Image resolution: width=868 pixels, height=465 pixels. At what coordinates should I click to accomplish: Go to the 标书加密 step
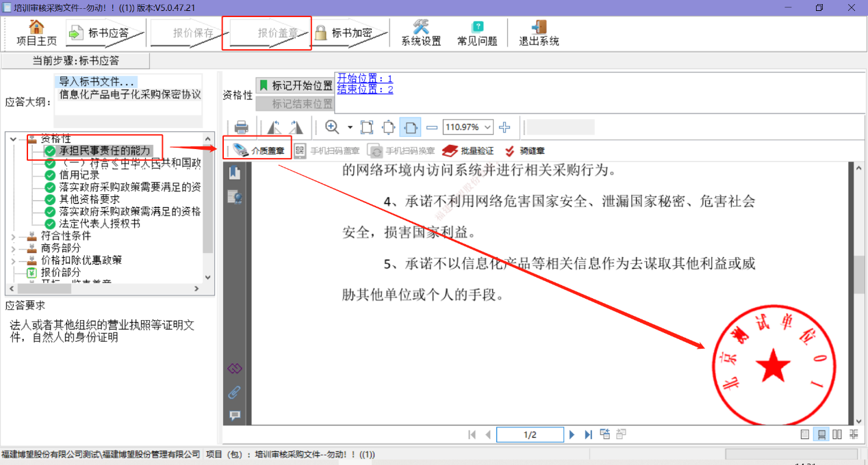click(x=345, y=33)
